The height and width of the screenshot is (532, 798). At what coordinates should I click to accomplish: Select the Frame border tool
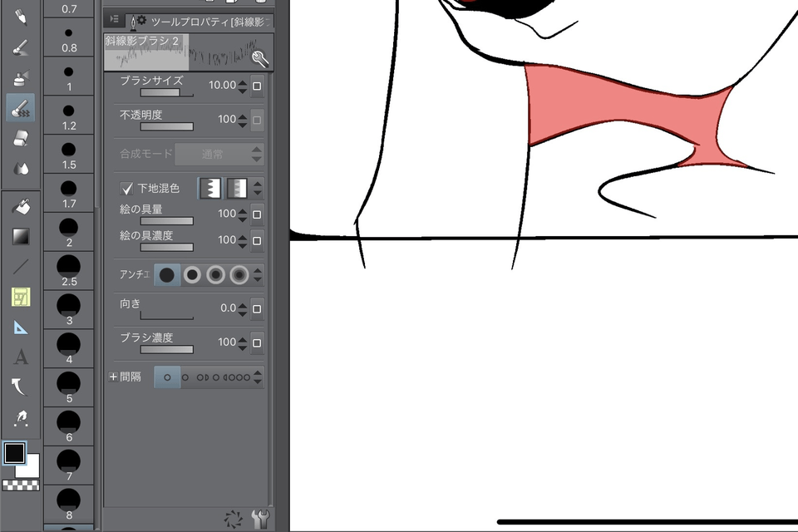click(20, 297)
